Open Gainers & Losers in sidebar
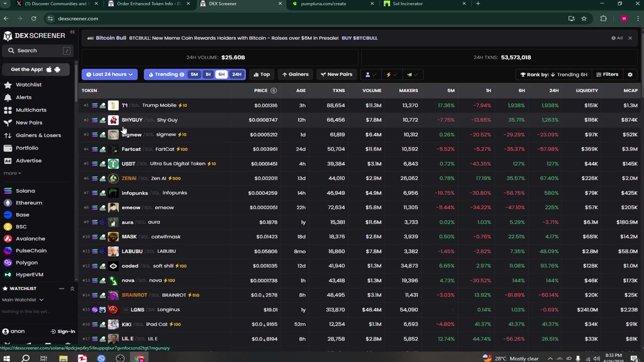Screen dimensions: 644x362 coord(38,135)
